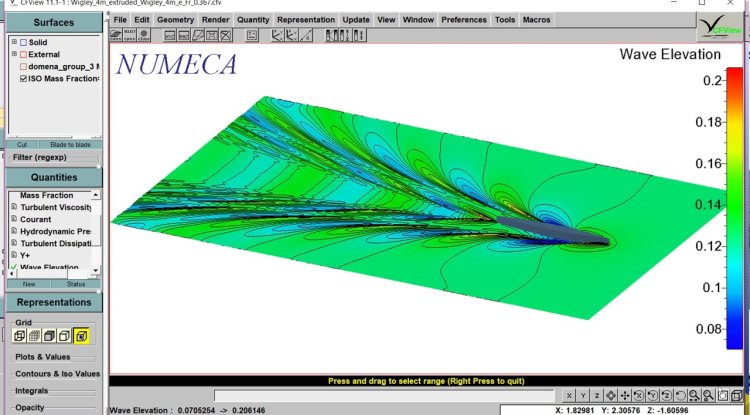This screenshot has width=750, height=415.
Task: Click the second magnifier zoom area icon
Action: [708, 395]
